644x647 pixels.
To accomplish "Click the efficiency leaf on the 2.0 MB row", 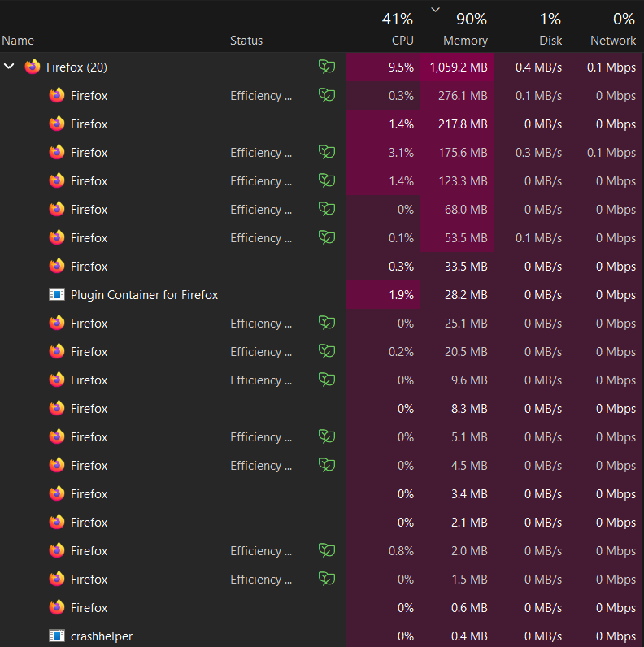I will [326, 550].
